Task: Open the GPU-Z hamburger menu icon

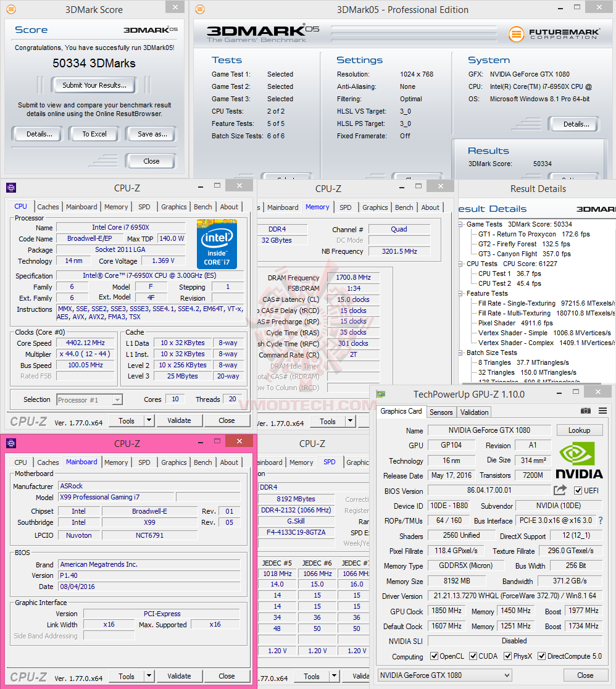Action: point(602,411)
